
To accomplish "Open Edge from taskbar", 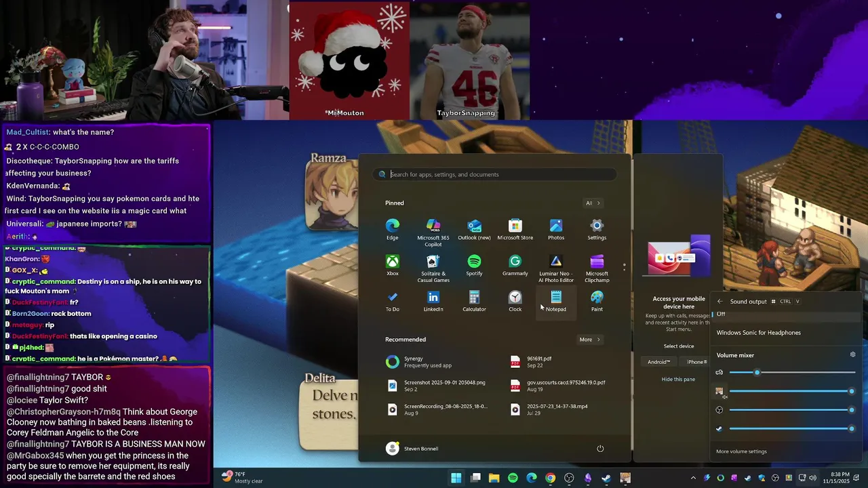I will [532, 478].
